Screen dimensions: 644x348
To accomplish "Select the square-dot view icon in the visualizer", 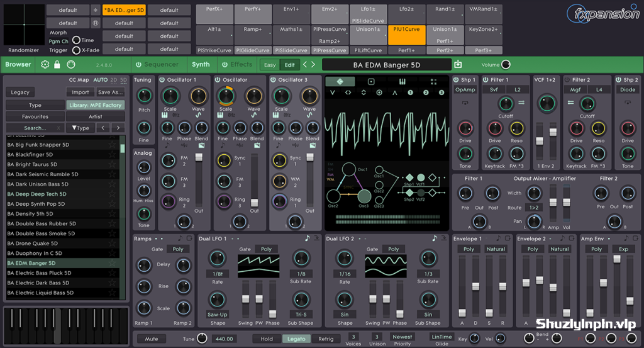I will [x=371, y=81].
